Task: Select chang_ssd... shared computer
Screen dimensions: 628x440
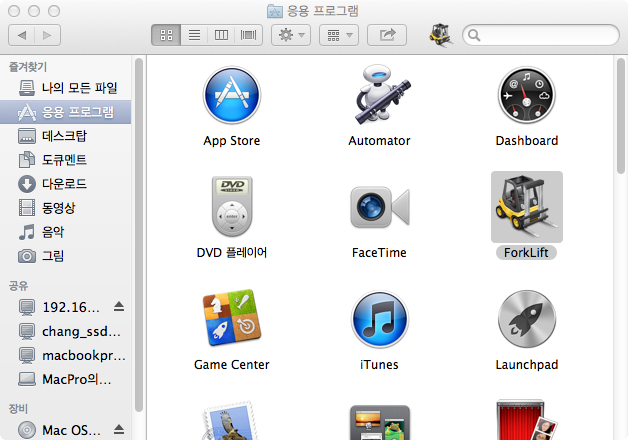Action: 66,331
